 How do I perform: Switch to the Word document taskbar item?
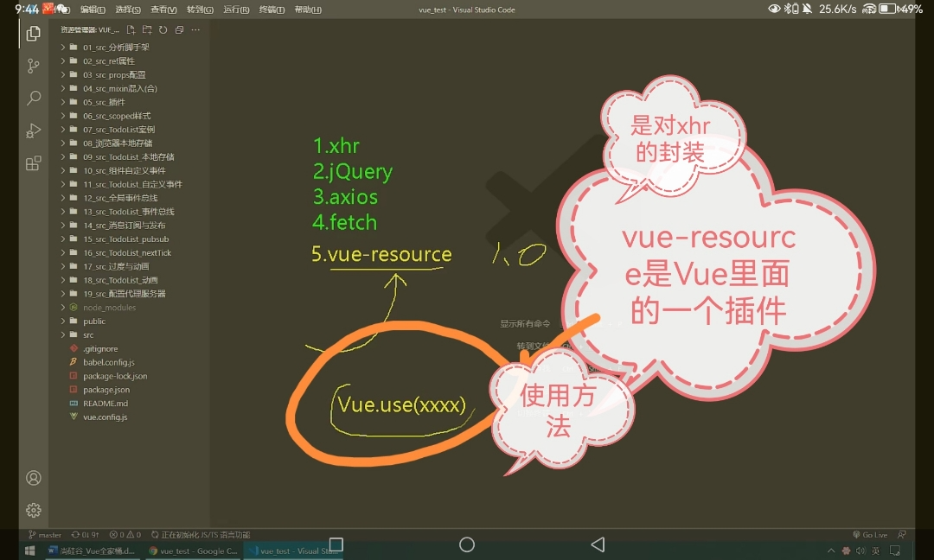point(92,551)
